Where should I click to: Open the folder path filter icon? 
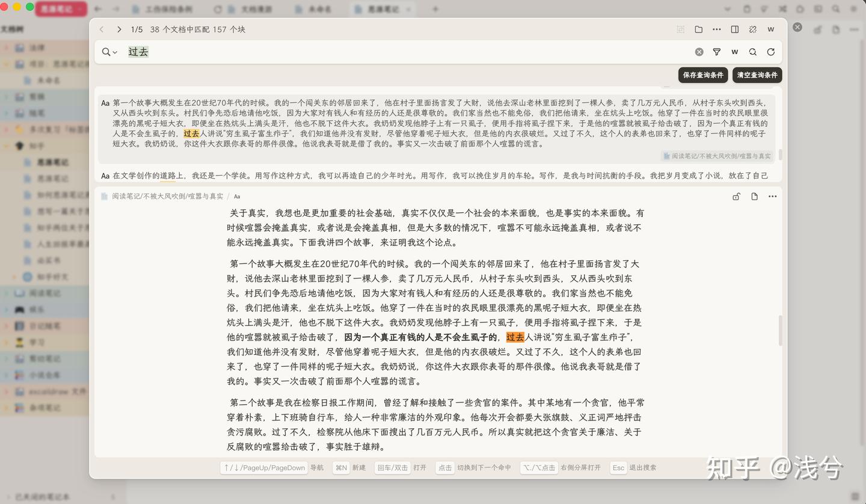click(x=699, y=29)
